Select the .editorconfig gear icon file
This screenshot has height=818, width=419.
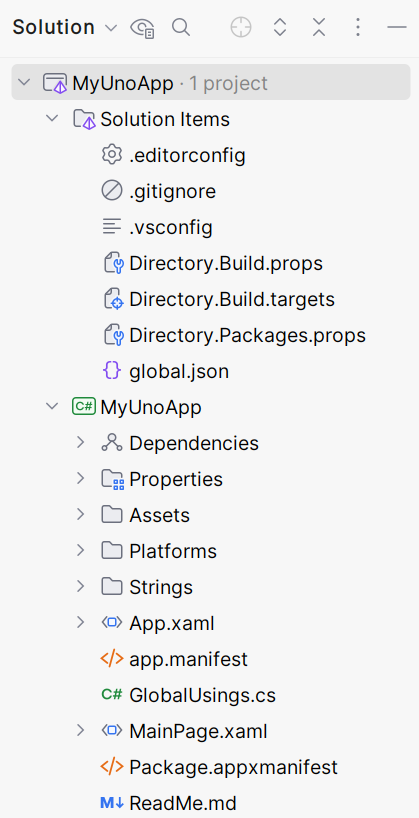click(x=173, y=155)
